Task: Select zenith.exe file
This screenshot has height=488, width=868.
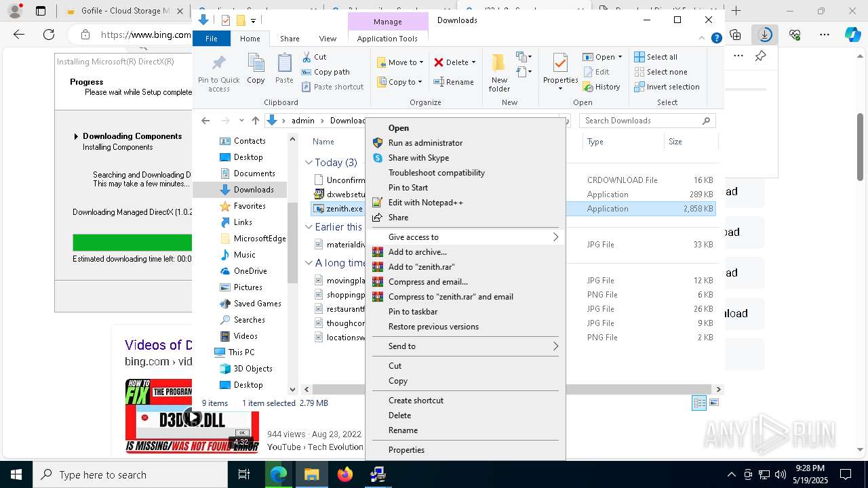Action: pyautogui.click(x=344, y=209)
